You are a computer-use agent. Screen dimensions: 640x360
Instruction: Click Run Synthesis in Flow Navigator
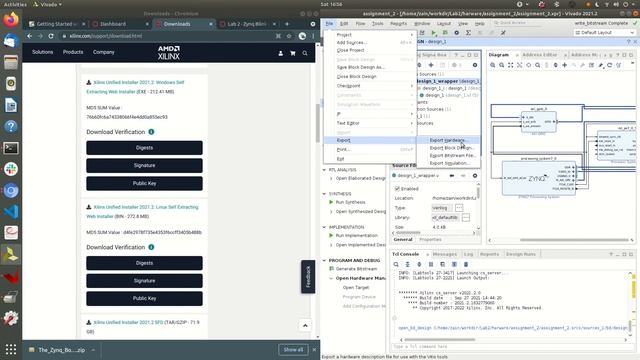tap(350, 202)
